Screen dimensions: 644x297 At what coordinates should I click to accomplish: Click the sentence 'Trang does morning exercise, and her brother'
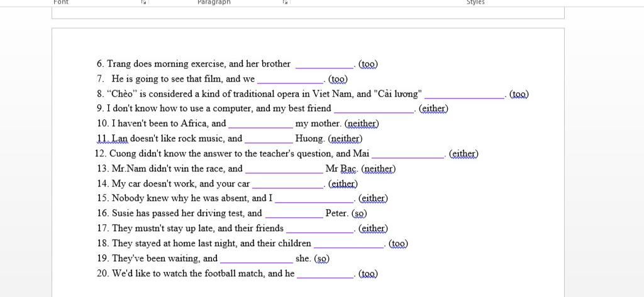[x=199, y=64]
